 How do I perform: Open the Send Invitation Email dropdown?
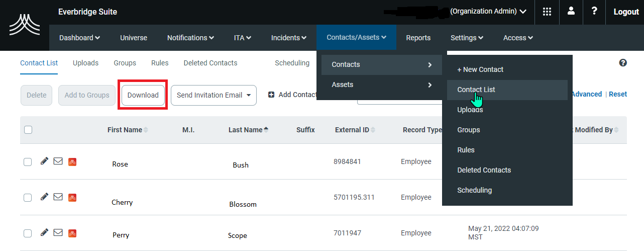[213, 95]
